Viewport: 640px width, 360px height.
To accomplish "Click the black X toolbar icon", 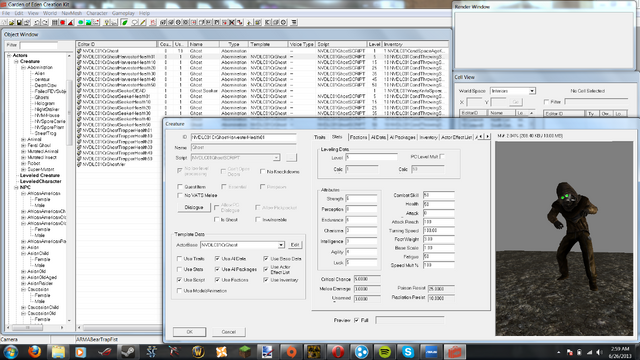I will click(x=232, y=22).
